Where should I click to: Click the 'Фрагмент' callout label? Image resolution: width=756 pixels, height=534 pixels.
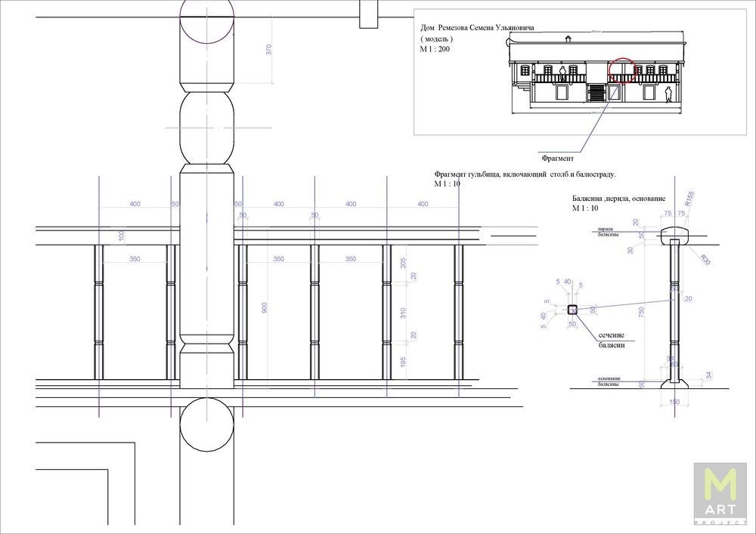(557, 159)
